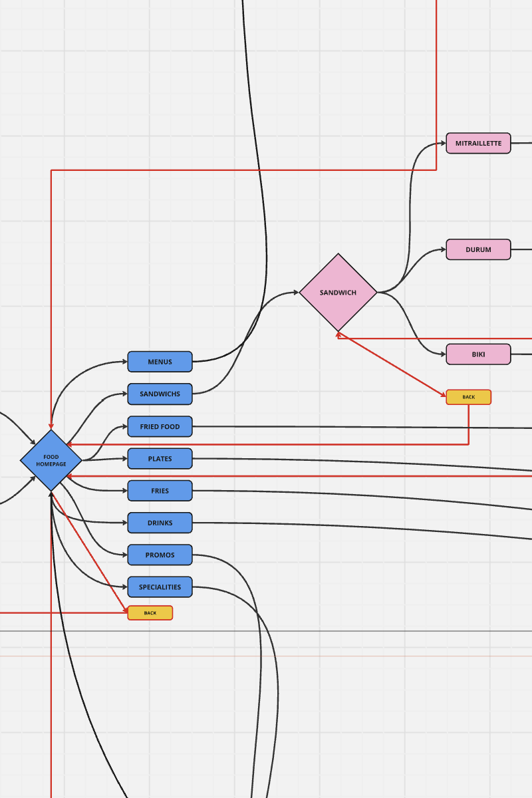
Task: Select the FOOD HOMEPAGE decision diamond
Action: (51, 459)
